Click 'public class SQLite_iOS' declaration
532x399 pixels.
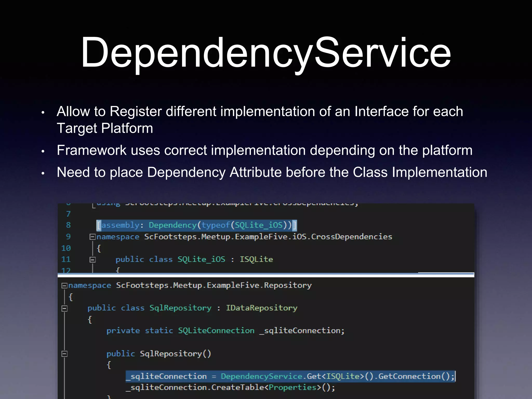click(x=170, y=259)
